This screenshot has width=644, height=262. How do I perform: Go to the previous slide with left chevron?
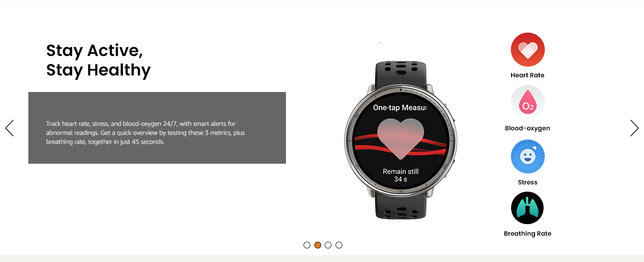coord(9,128)
